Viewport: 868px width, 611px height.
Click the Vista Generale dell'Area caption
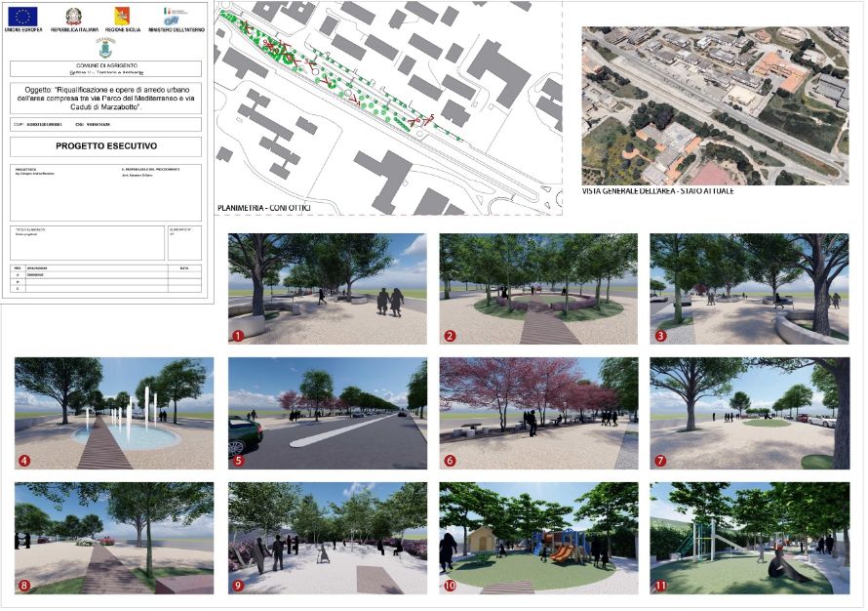click(x=656, y=191)
